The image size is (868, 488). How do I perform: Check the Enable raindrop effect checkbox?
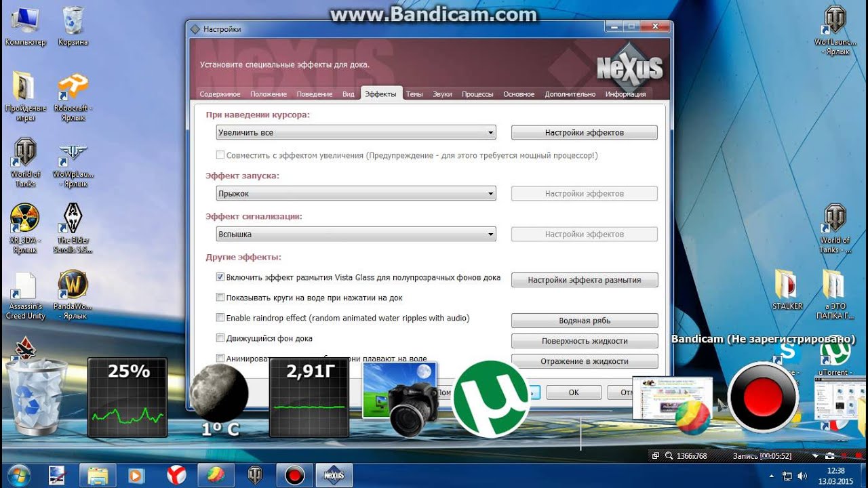coord(220,318)
